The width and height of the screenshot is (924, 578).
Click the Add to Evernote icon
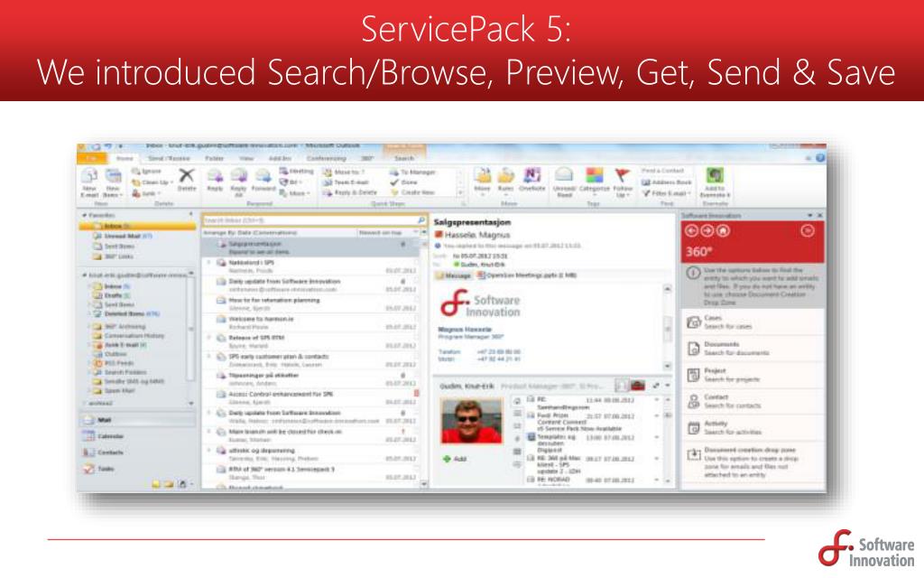click(x=715, y=175)
